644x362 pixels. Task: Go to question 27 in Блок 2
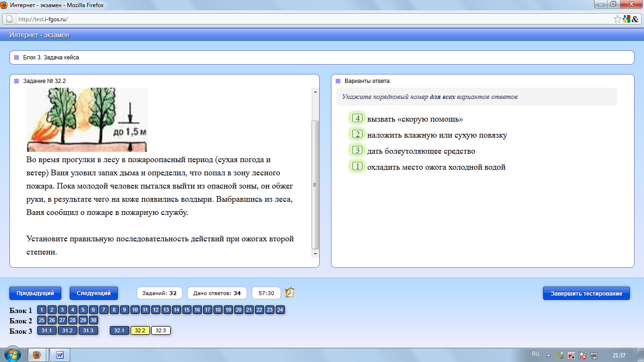[62, 320]
